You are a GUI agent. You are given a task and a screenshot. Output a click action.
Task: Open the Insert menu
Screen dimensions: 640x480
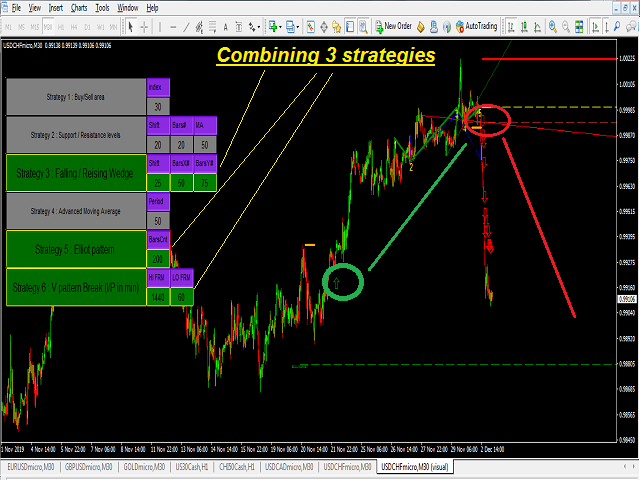[56, 8]
